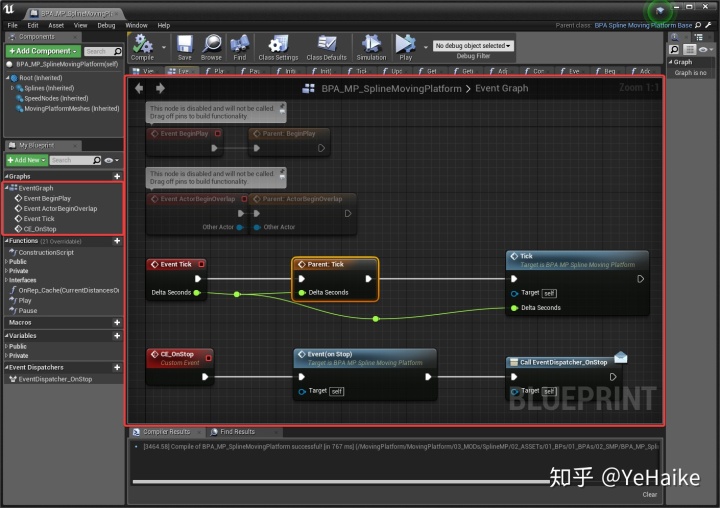The image size is (720, 508).
Task: Expand the Interfaces category
Action: point(6,280)
